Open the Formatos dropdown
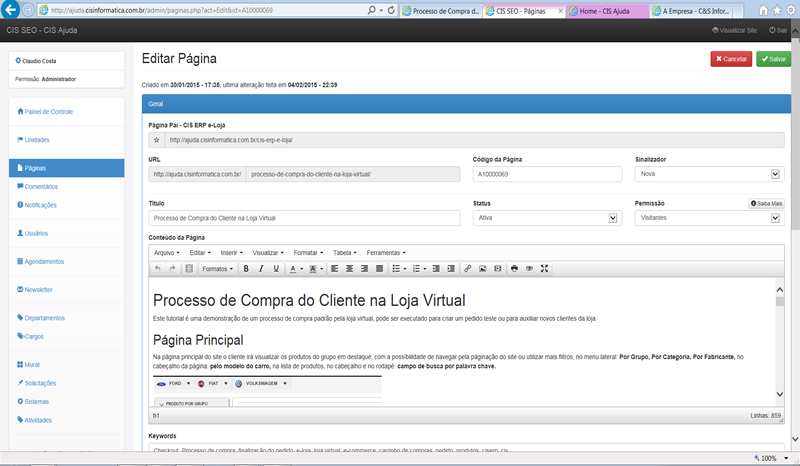 [x=217, y=268]
